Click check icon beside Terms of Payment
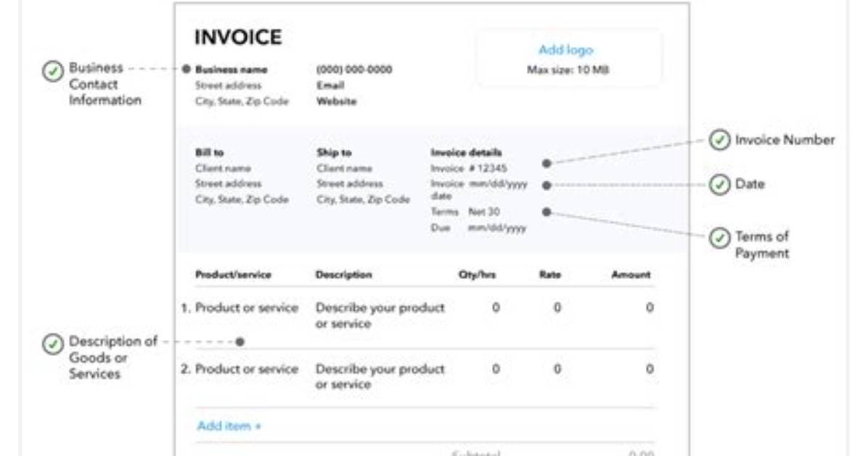The width and height of the screenshot is (868, 456). (x=720, y=238)
